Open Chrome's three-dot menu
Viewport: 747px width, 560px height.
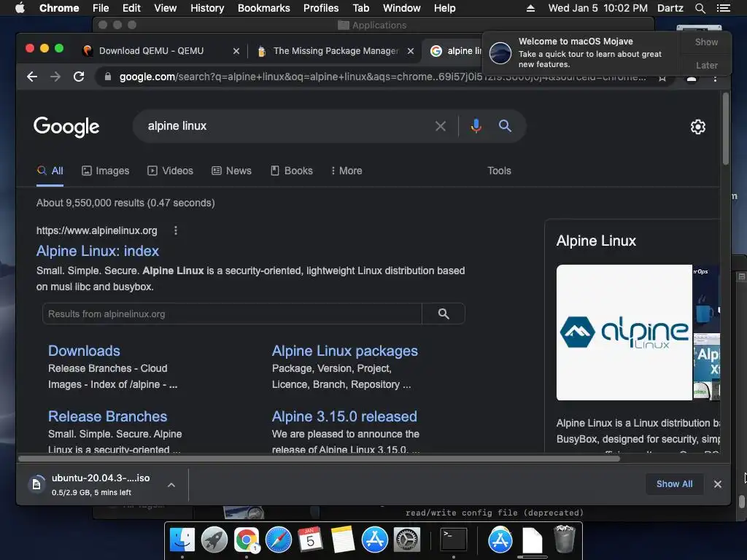tap(715, 79)
